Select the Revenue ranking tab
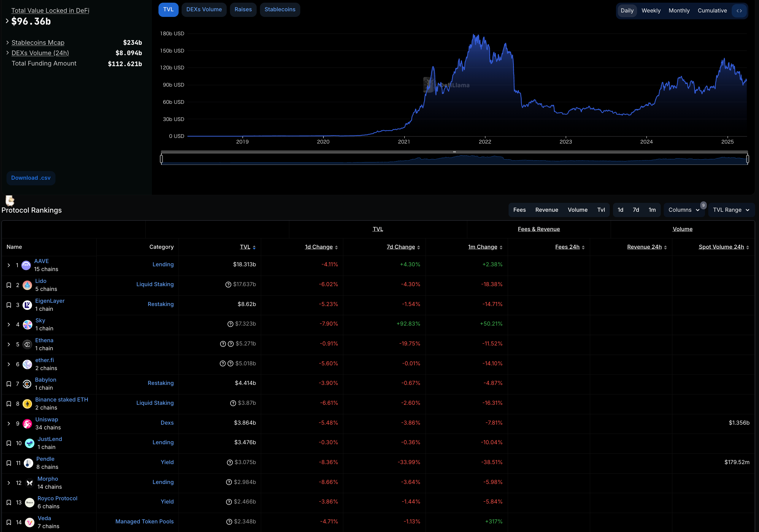 547,210
